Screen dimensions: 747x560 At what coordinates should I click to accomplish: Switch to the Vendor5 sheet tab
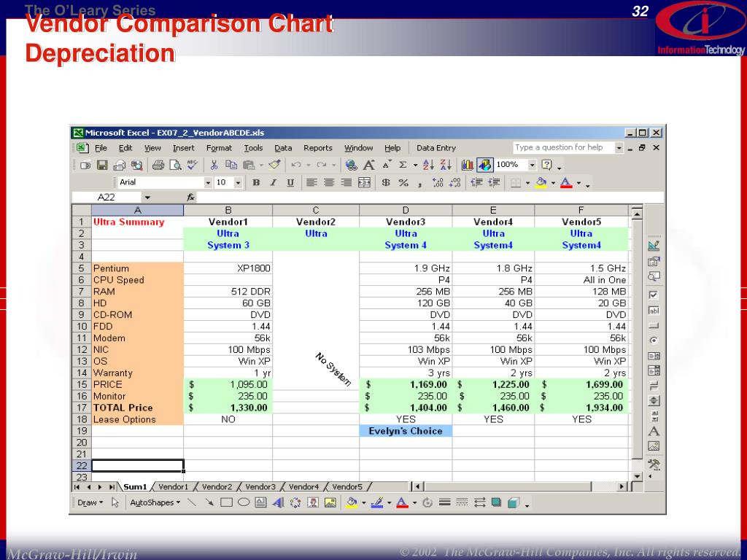pos(347,486)
